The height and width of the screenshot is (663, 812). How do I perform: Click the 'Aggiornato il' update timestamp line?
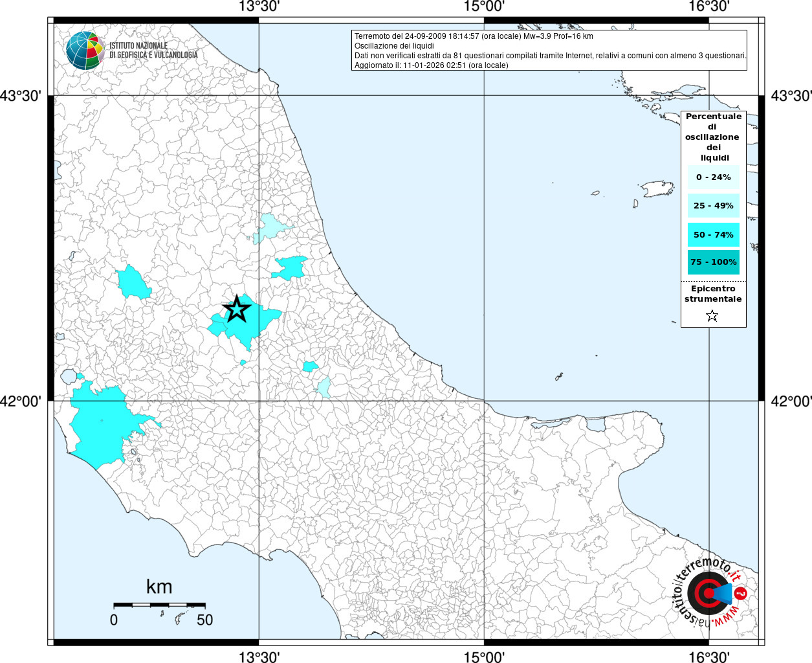click(x=431, y=65)
